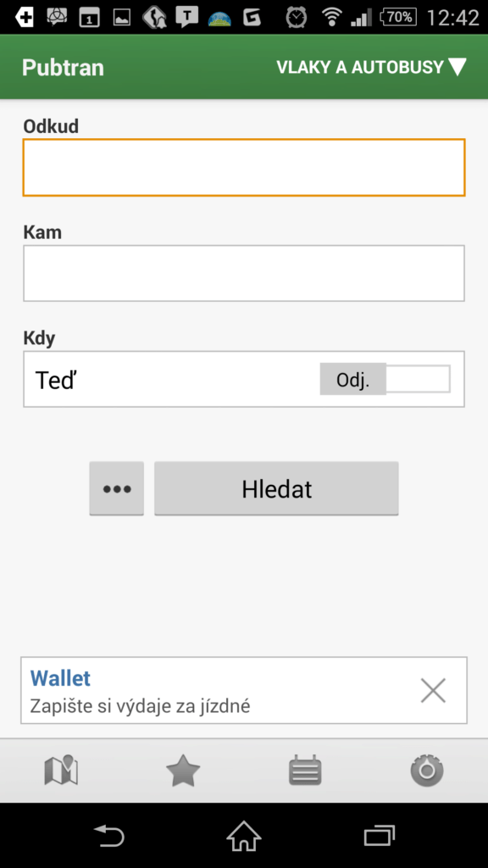Open the Wallet ad link
488x868 pixels.
140,691
